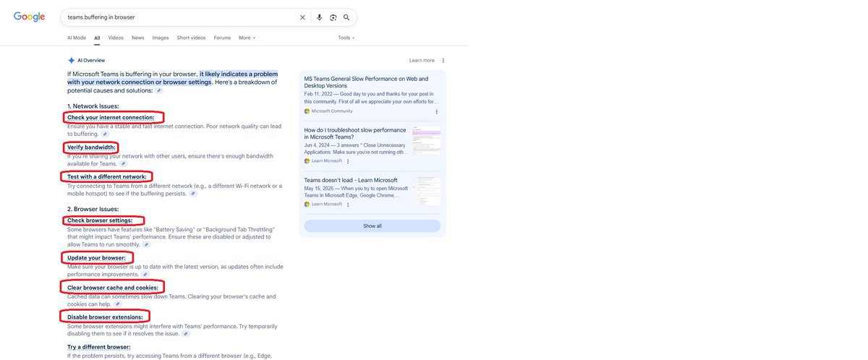Open the Tools dropdown
868x360 pixels.
(x=346, y=38)
